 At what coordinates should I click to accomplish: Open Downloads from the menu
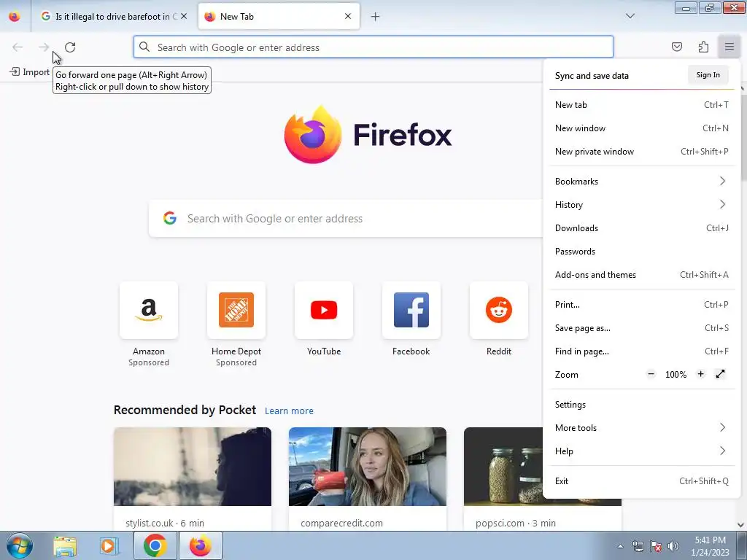[x=642, y=228]
